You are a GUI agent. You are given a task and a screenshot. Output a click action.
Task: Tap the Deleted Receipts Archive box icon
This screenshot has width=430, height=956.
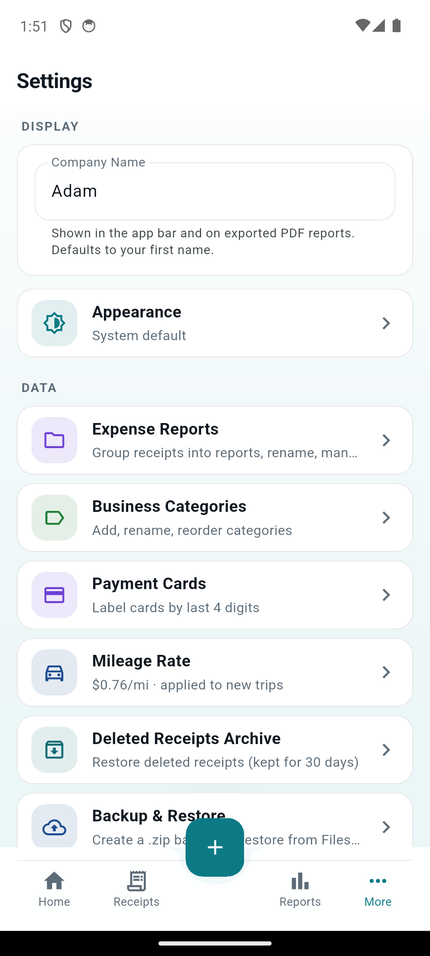(54, 750)
